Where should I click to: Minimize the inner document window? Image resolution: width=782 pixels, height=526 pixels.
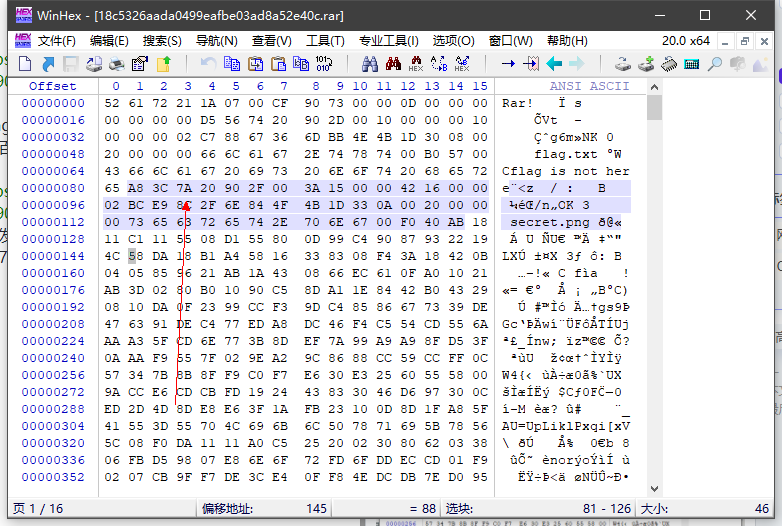pyautogui.click(x=725, y=41)
